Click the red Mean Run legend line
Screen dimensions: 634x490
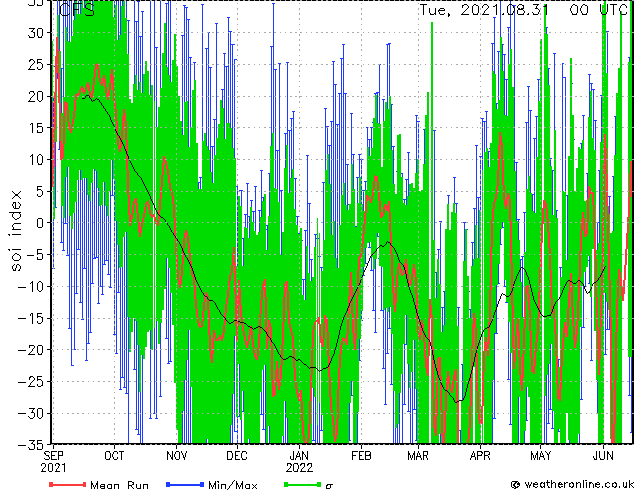(68, 484)
